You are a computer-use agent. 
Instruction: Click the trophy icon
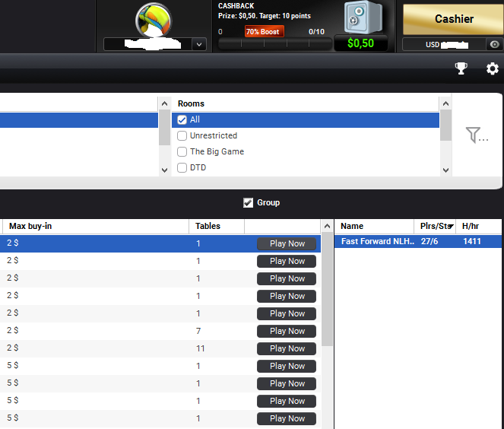tap(461, 69)
